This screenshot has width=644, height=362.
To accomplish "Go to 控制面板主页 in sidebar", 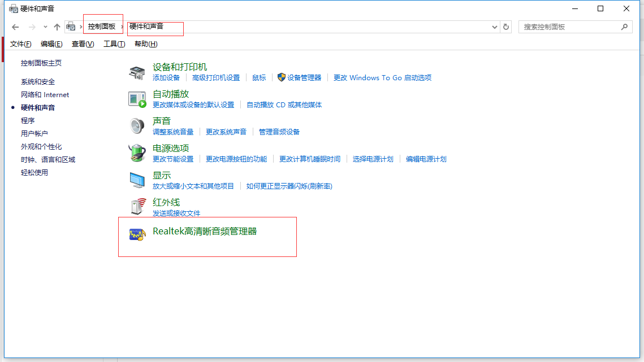I will point(41,63).
